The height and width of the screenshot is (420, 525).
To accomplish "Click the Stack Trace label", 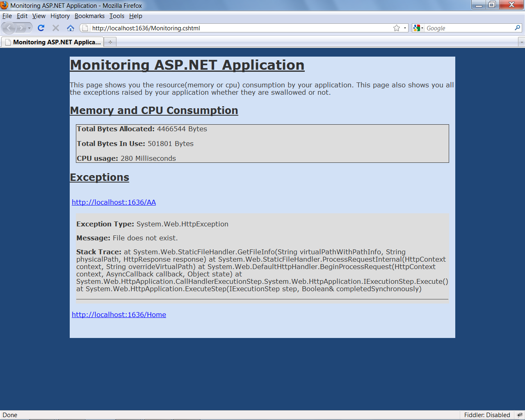I will click(x=99, y=252).
